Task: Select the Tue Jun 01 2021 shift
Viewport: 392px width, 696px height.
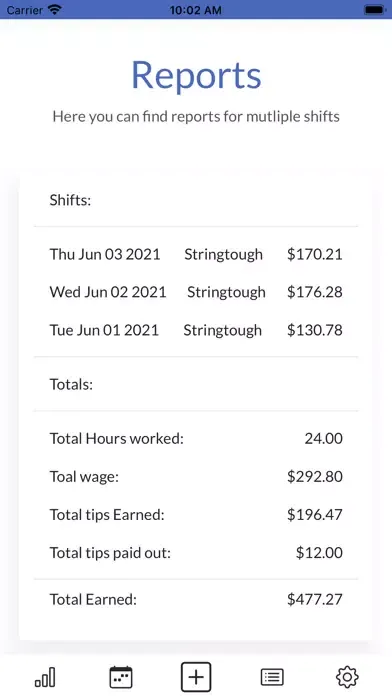Action: [x=196, y=330]
